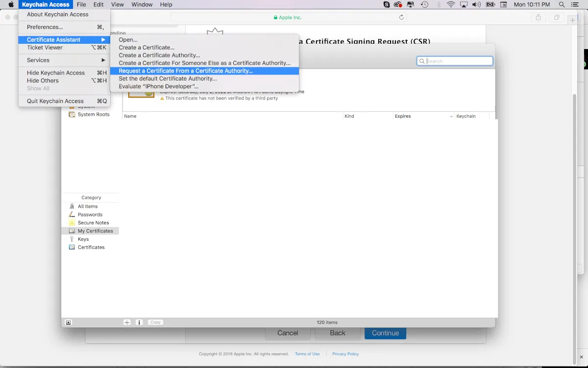Choose Set the default Certificate Authority
The width and height of the screenshot is (588, 368).
point(205,79)
